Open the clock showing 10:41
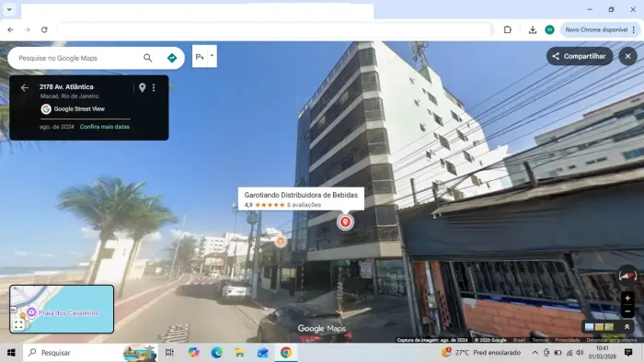 tap(602, 352)
